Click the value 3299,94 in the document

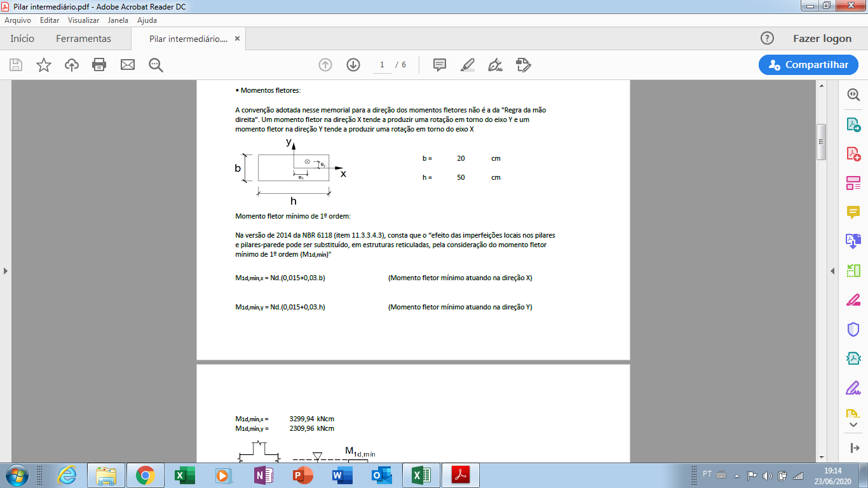click(301, 419)
